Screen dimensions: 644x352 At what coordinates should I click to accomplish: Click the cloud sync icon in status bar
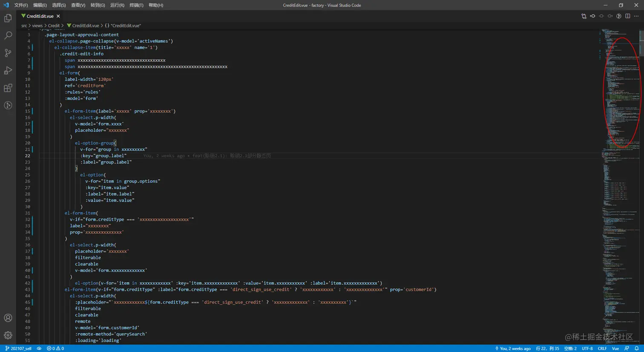39,349
